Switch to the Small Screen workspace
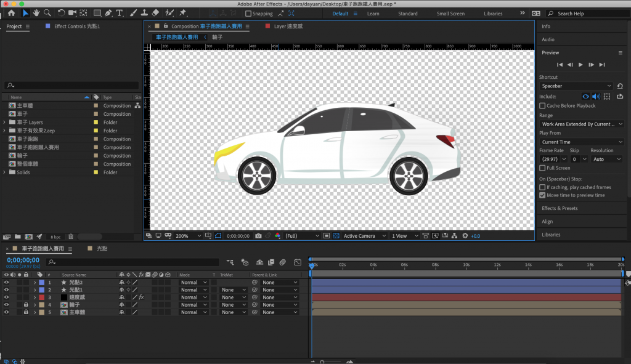 450,14
